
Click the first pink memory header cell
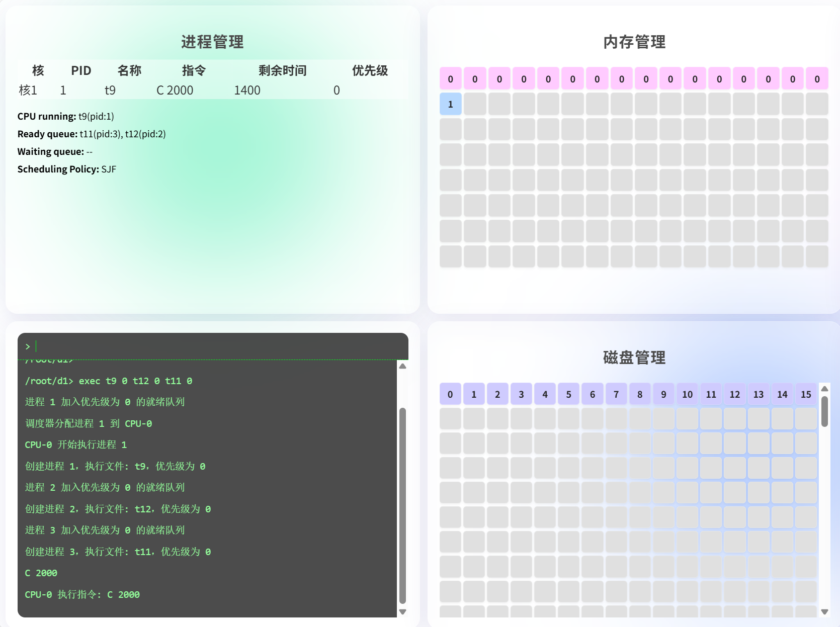[x=450, y=79]
